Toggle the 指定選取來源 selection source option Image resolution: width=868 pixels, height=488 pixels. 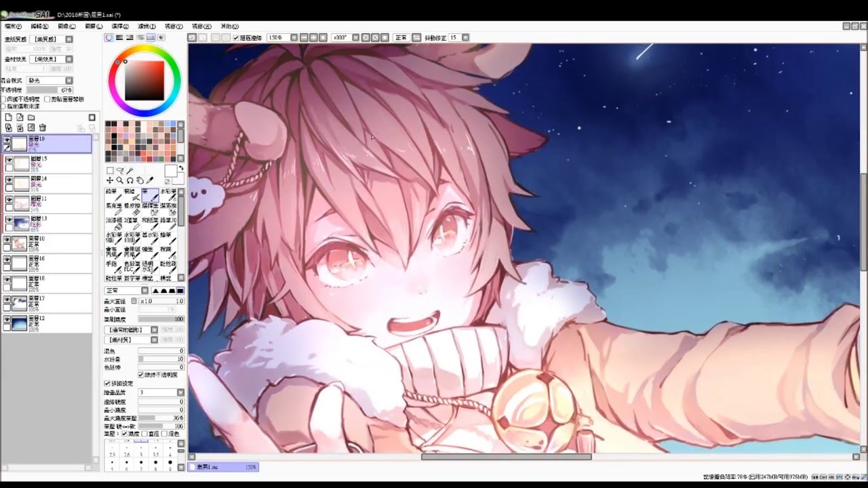coord(3,106)
